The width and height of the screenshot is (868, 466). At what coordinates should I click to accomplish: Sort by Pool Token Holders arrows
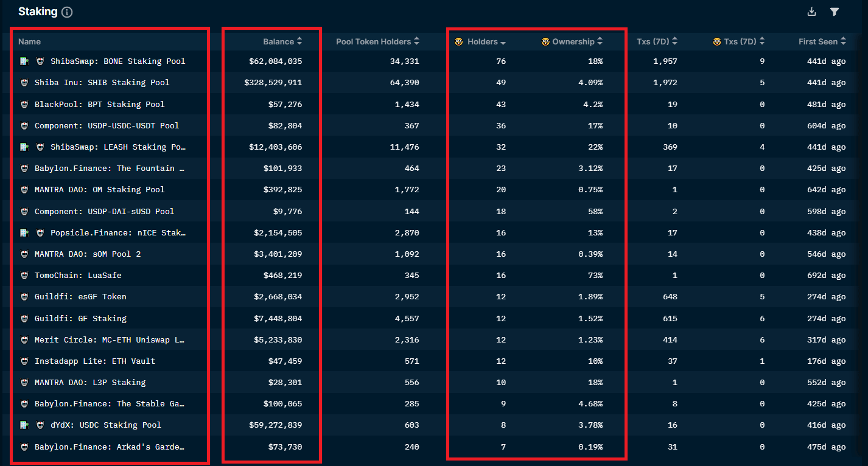tap(416, 41)
